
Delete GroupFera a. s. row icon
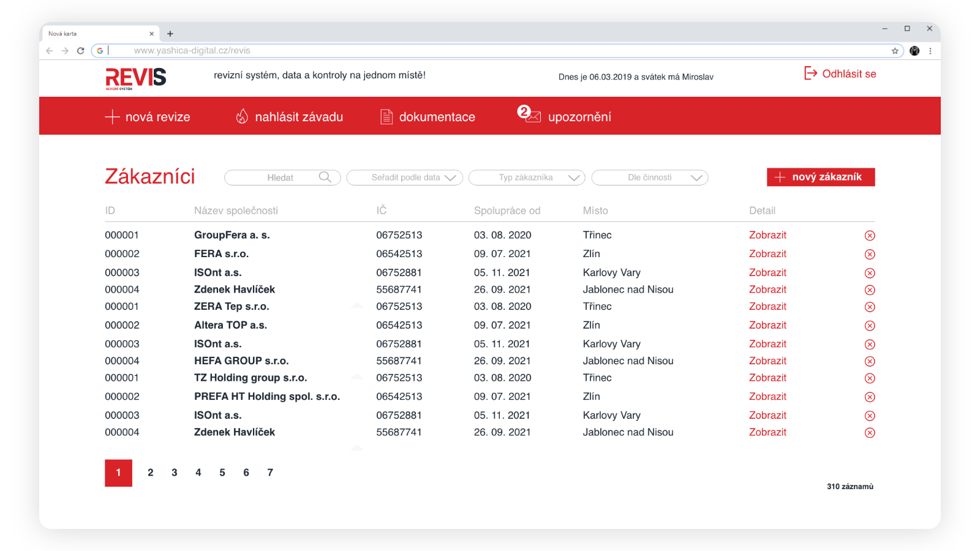pos(870,236)
